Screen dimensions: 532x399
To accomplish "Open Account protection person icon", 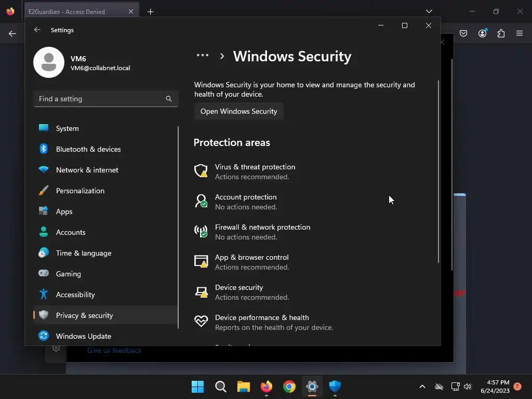I will coord(201,201).
